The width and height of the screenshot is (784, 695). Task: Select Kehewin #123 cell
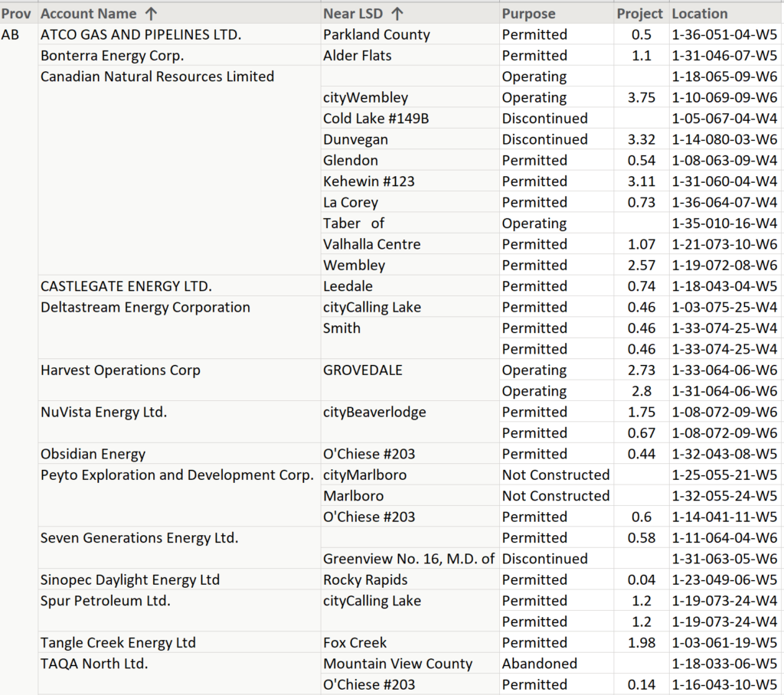click(x=369, y=181)
